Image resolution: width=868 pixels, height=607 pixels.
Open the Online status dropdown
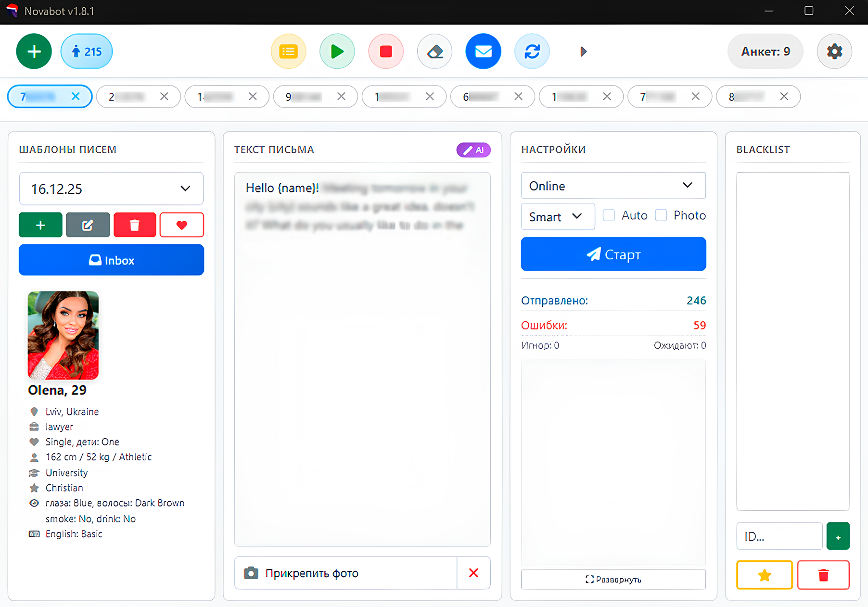pos(613,186)
